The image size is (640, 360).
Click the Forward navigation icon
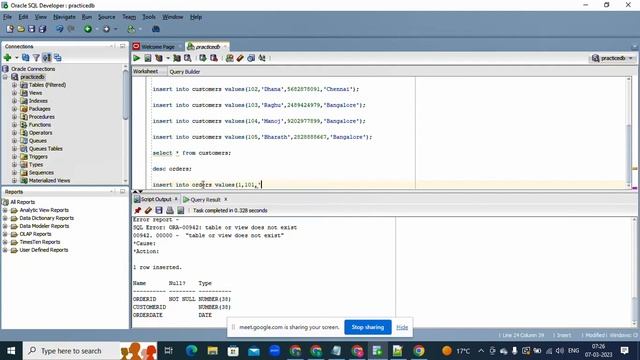point(107,29)
